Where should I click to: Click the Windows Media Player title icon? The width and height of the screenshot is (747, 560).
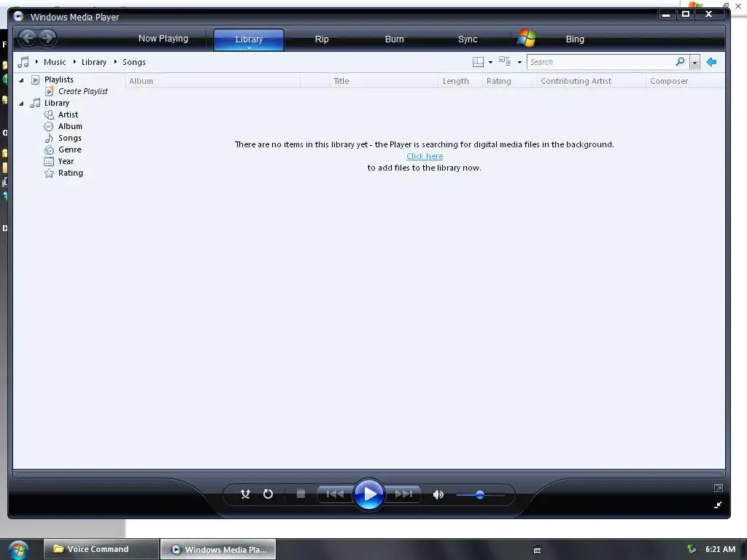(18, 16)
